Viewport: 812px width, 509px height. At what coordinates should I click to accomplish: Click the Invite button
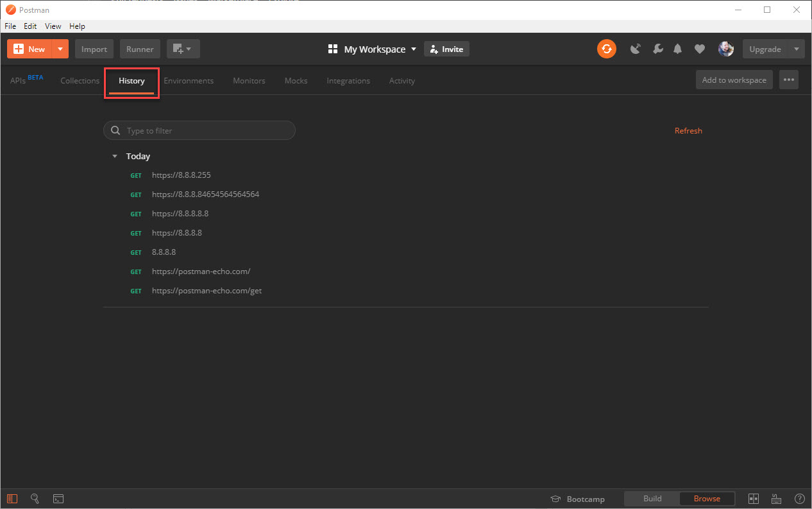(x=446, y=49)
